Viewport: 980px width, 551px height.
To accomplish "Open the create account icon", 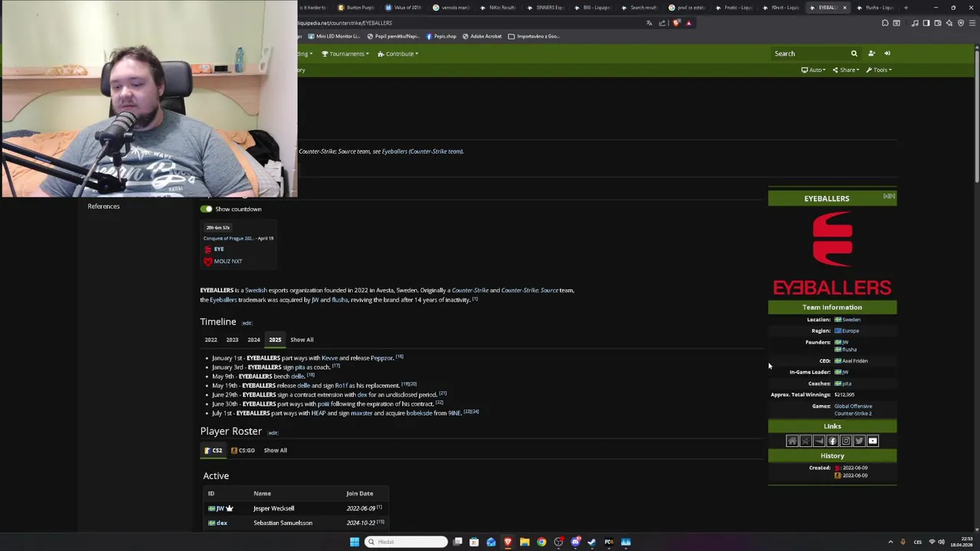I will pyautogui.click(x=871, y=54).
